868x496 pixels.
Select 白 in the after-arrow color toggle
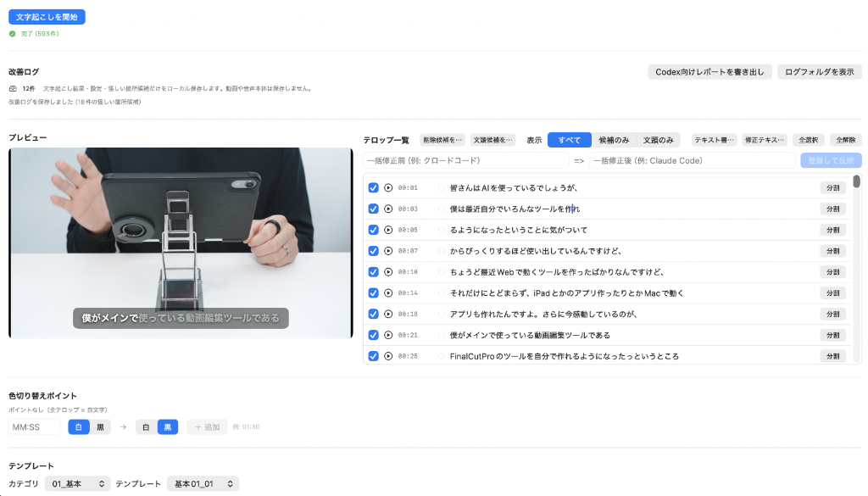[x=146, y=426]
